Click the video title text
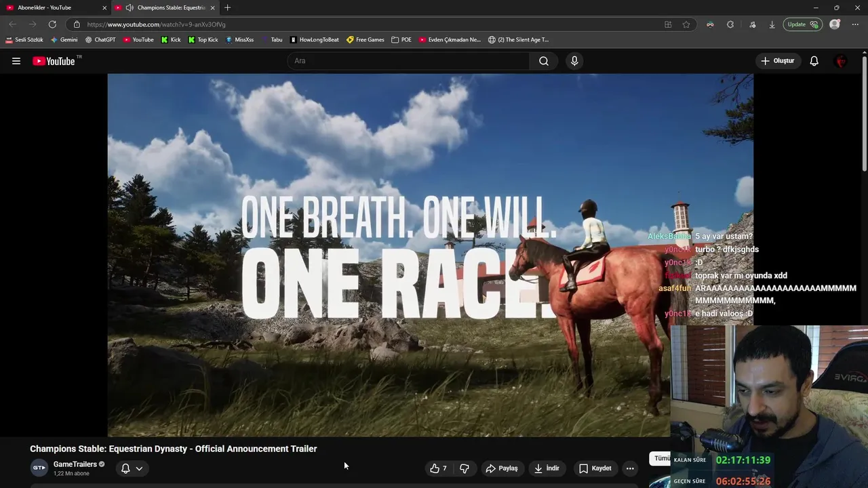The image size is (868, 488). 174,449
